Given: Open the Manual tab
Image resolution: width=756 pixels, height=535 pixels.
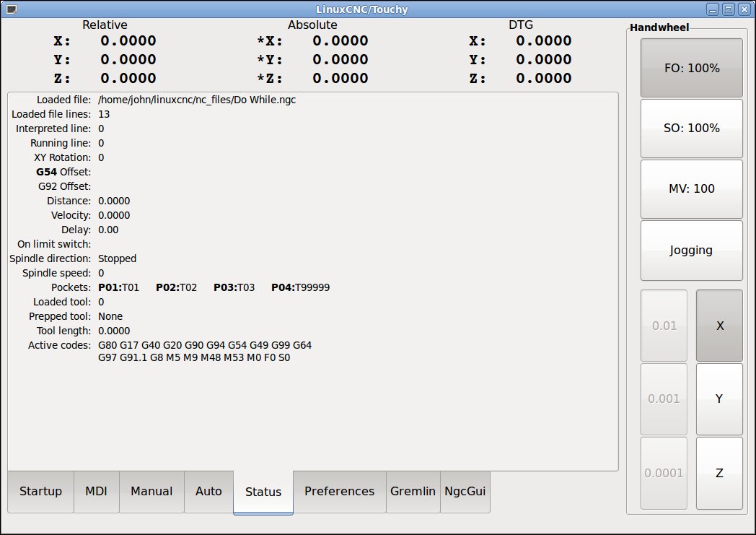Looking at the screenshot, I should [151, 492].
